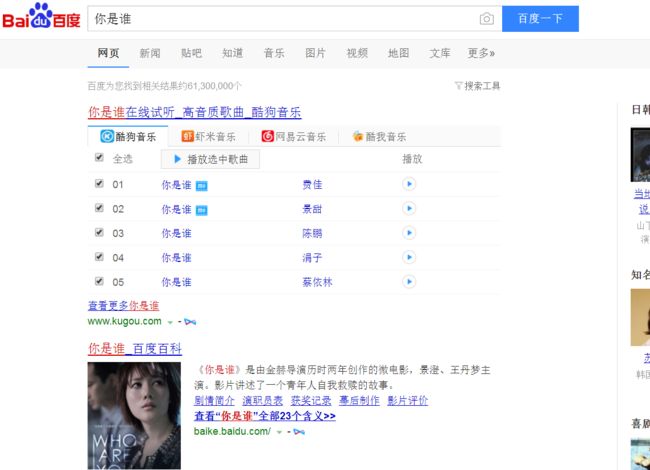Open the 更多» menu
Viewport: 650px width, 470px height.
click(x=481, y=53)
